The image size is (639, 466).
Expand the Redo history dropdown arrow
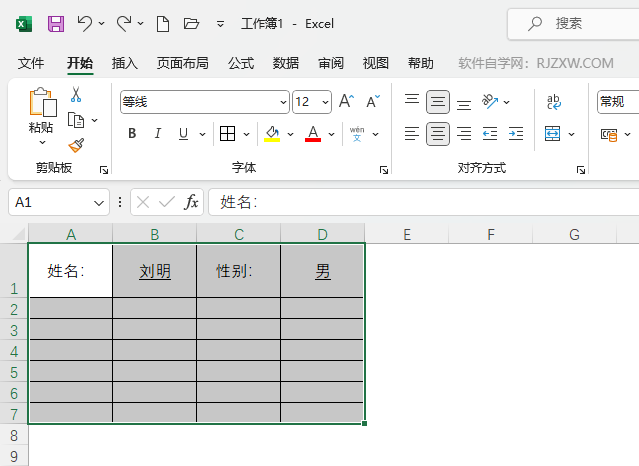click(x=141, y=24)
